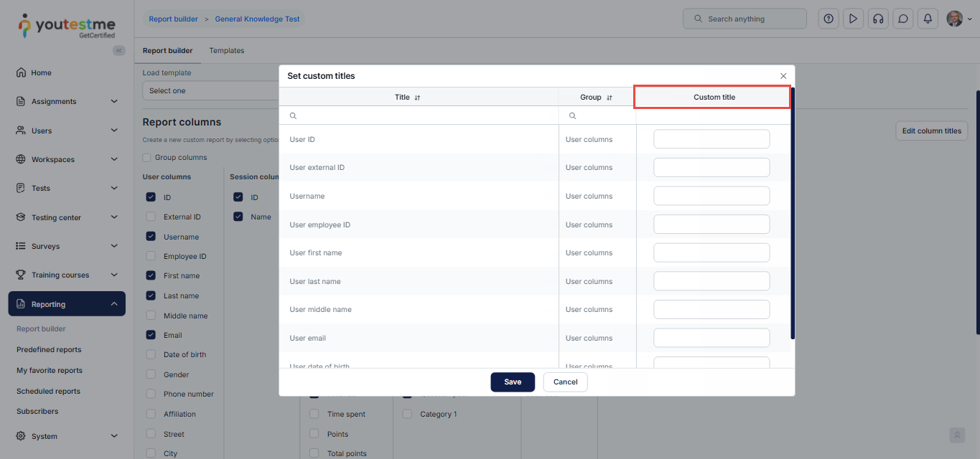Click the help question mark icon
980x459 pixels.
click(829, 19)
